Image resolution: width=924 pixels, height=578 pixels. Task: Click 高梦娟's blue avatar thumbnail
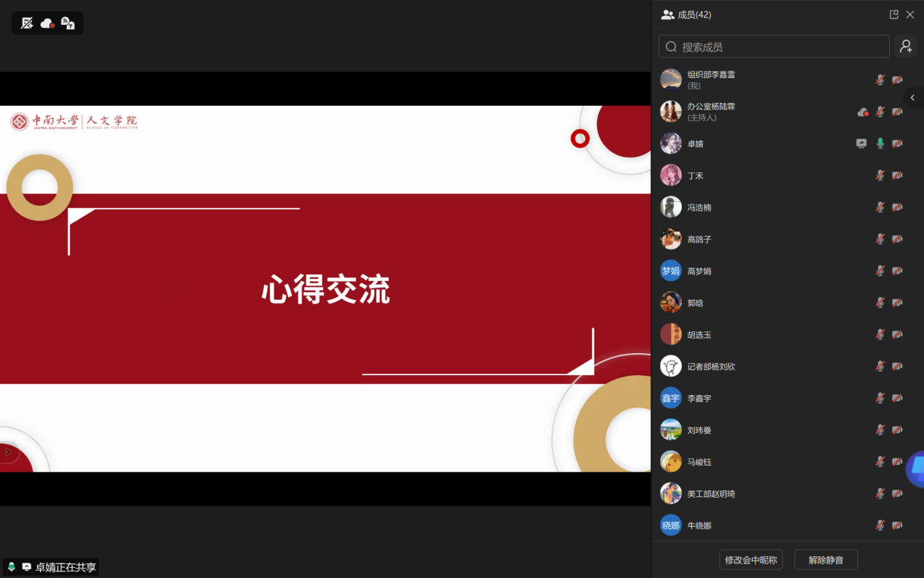tap(670, 271)
